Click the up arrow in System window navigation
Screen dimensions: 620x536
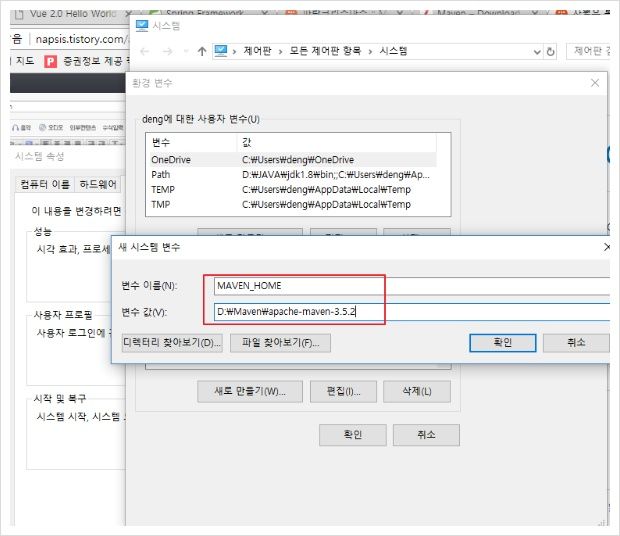point(202,51)
